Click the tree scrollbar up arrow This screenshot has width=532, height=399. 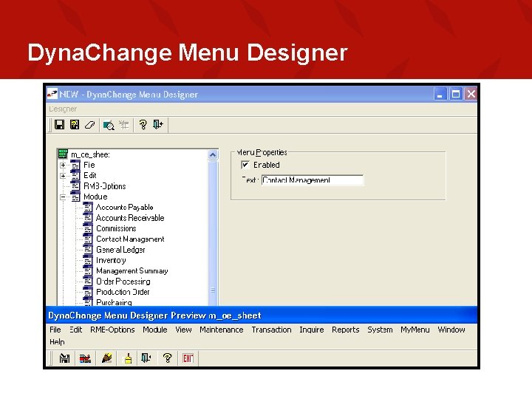pos(213,154)
